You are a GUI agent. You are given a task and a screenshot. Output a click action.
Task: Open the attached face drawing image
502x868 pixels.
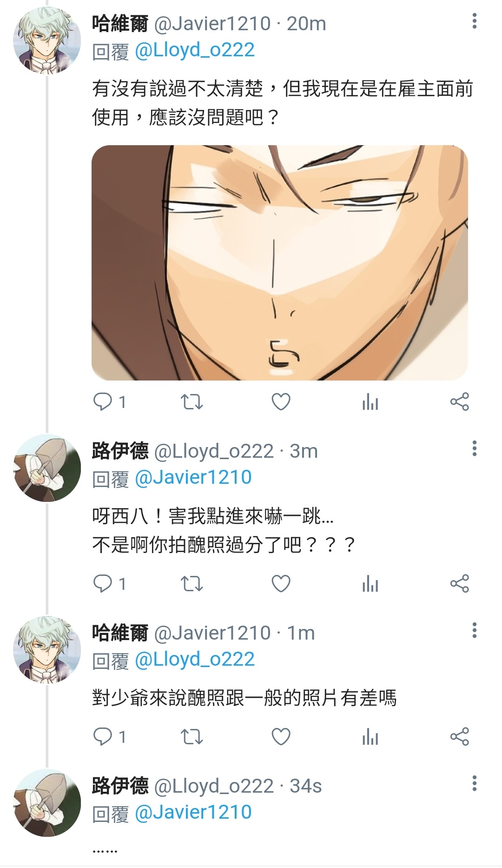point(279,262)
